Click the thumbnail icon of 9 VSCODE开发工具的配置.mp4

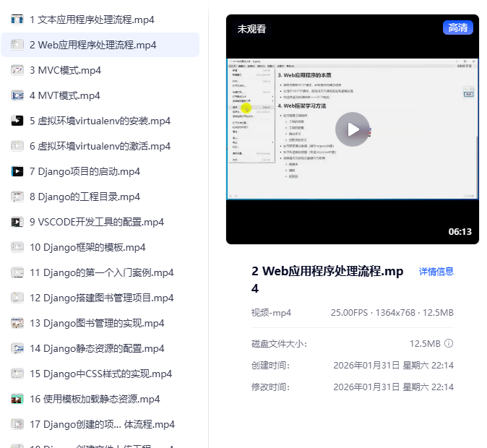(17, 222)
